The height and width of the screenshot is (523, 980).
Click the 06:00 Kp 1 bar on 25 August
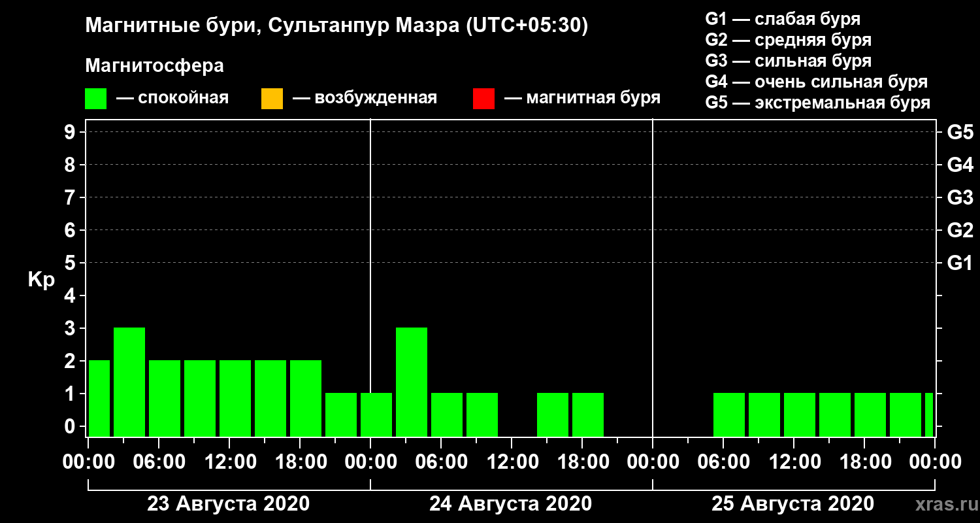[729, 414]
